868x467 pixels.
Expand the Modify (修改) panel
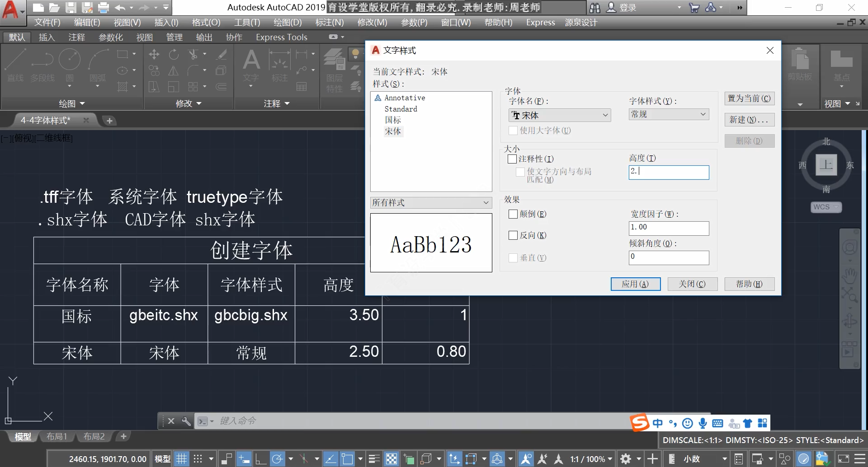pyautogui.click(x=189, y=104)
